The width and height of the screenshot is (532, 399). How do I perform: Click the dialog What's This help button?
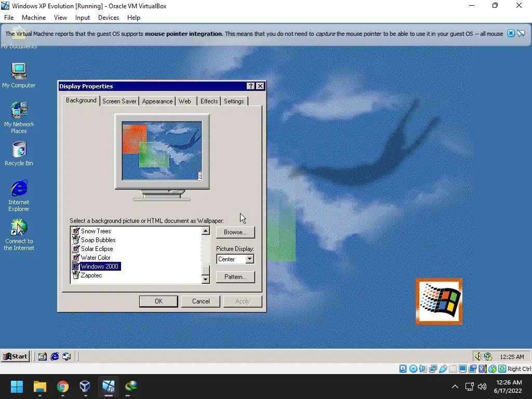(251, 86)
